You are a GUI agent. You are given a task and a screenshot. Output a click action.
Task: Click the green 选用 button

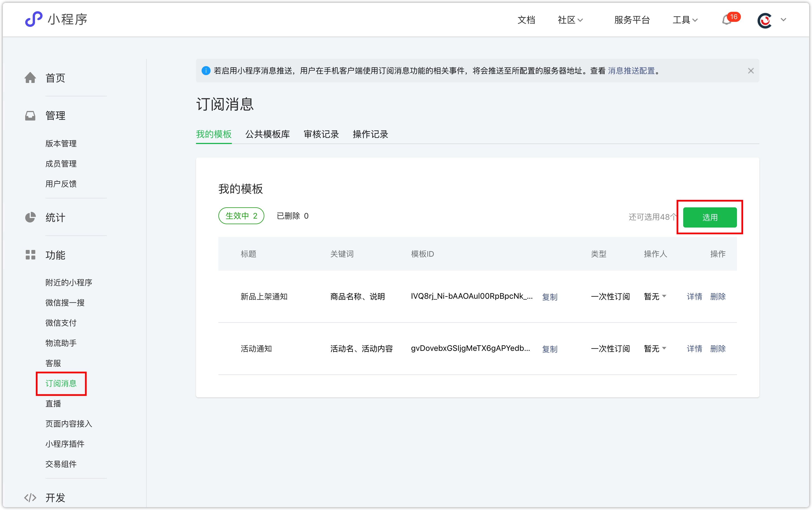[710, 217]
